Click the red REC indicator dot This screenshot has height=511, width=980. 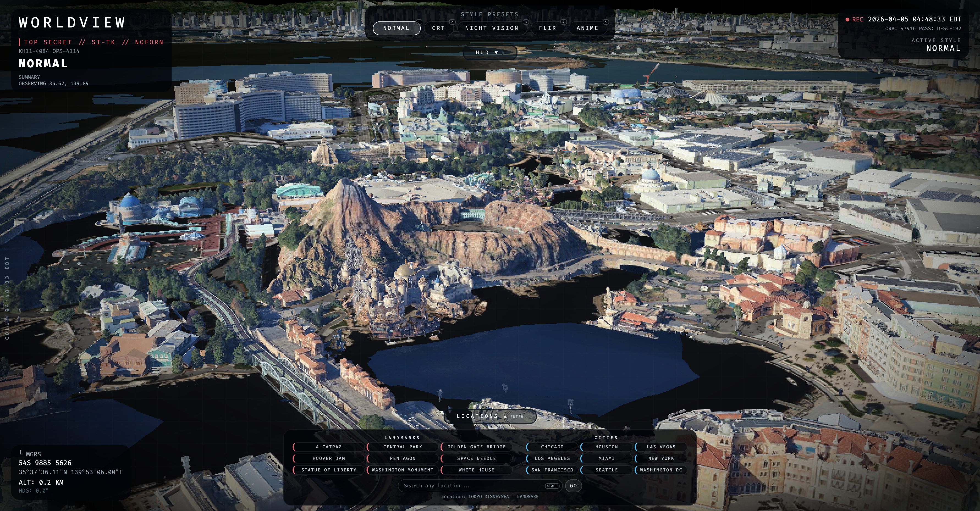(847, 20)
